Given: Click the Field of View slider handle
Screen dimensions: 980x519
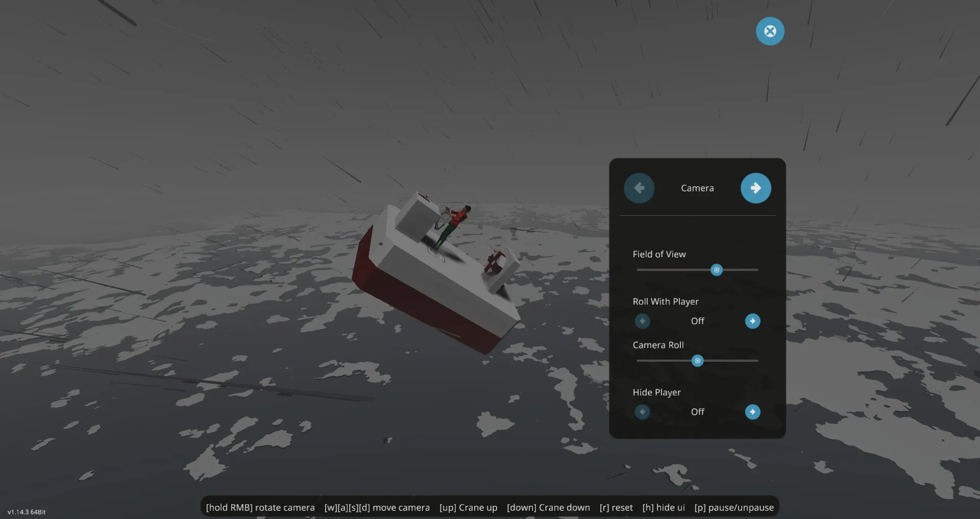Looking at the screenshot, I should coord(717,270).
